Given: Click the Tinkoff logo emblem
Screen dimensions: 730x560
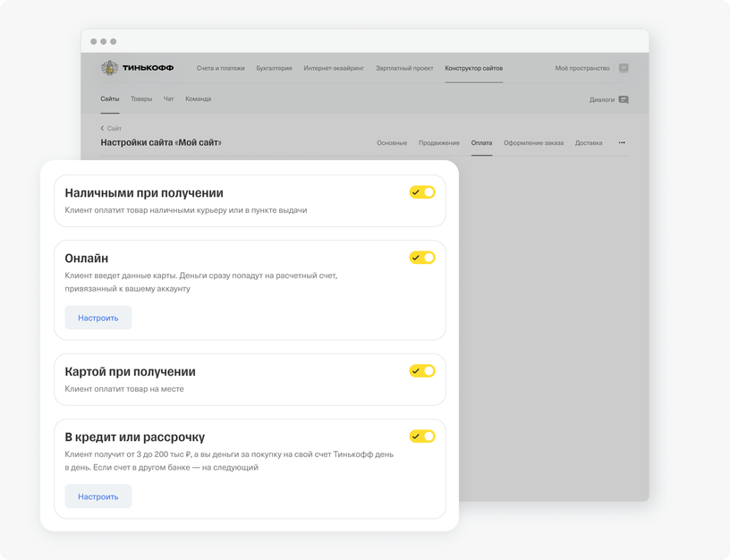Looking at the screenshot, I should point(109,68).
